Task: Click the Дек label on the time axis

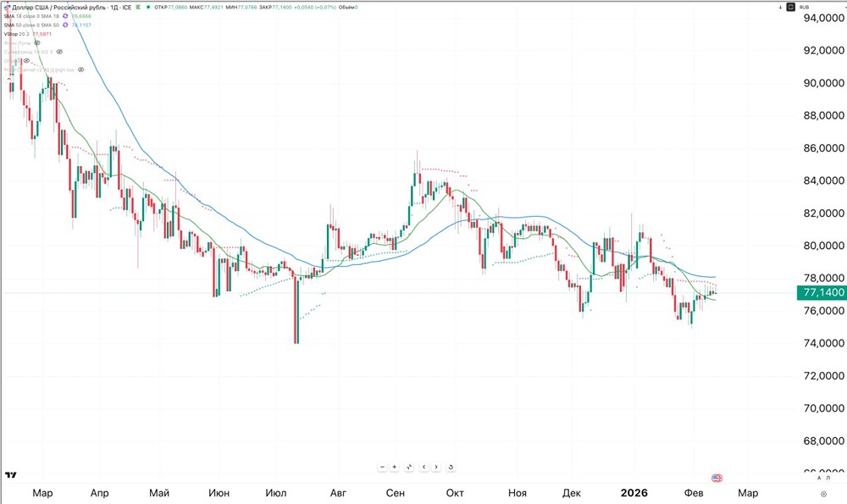Action: (x=572, y=493)
